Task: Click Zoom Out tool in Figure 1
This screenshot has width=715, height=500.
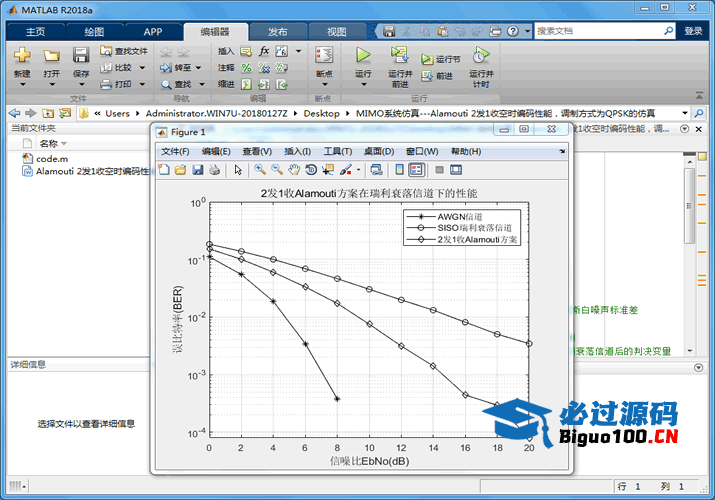Action: pos(277,170)
